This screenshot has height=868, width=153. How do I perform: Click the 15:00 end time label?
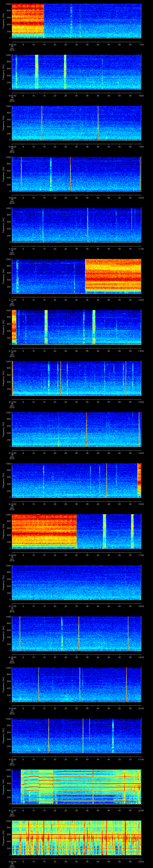141,453
